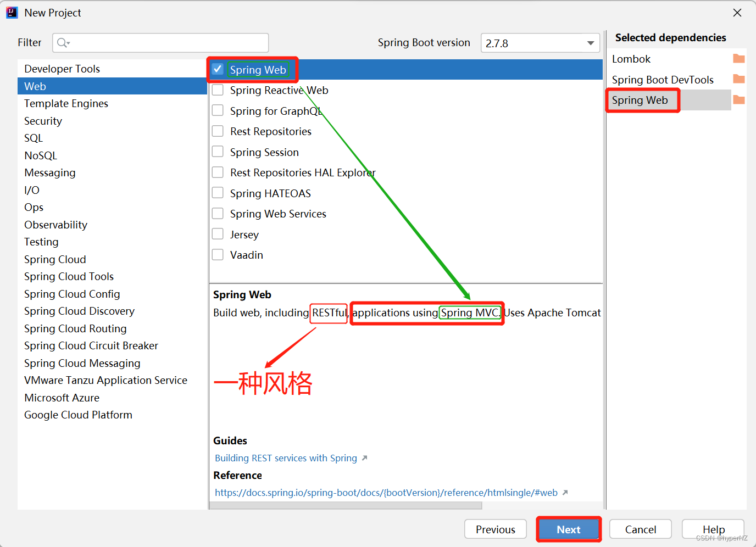
Task: Click the Lombok dependency folder icon
Action: pos(739,59)
